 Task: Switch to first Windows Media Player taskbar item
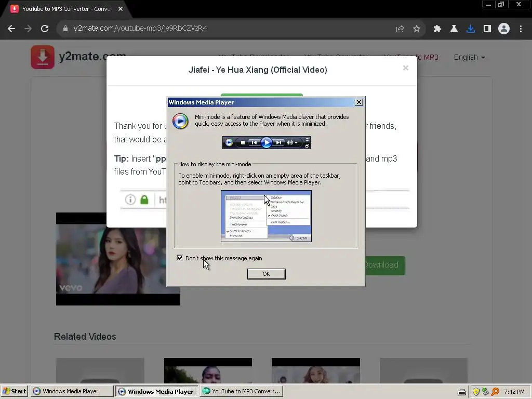72,391
